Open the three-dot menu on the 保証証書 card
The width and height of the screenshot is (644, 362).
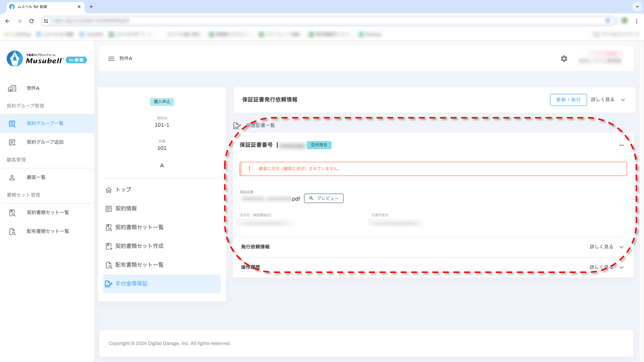(x=621, y=145)
